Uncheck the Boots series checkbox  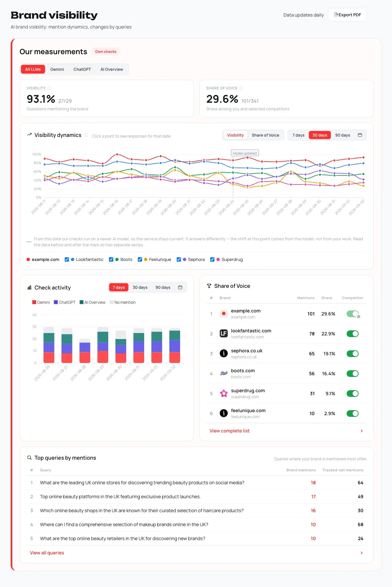(x=111, y=260)
